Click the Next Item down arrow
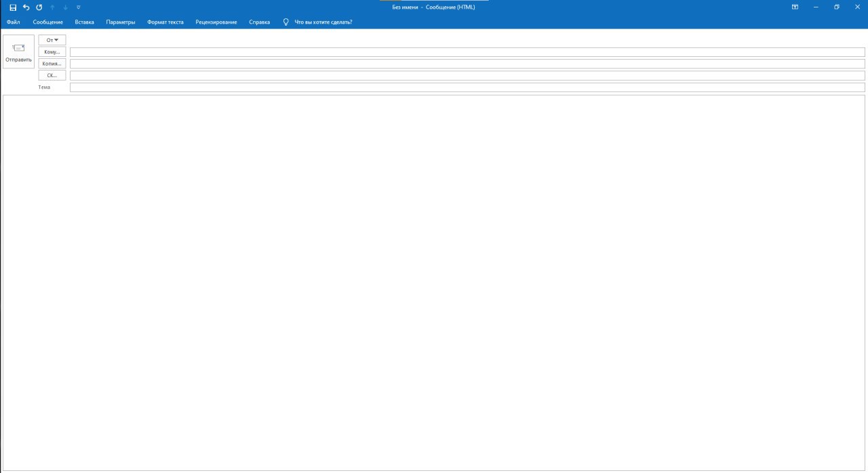 coord(65,7)
